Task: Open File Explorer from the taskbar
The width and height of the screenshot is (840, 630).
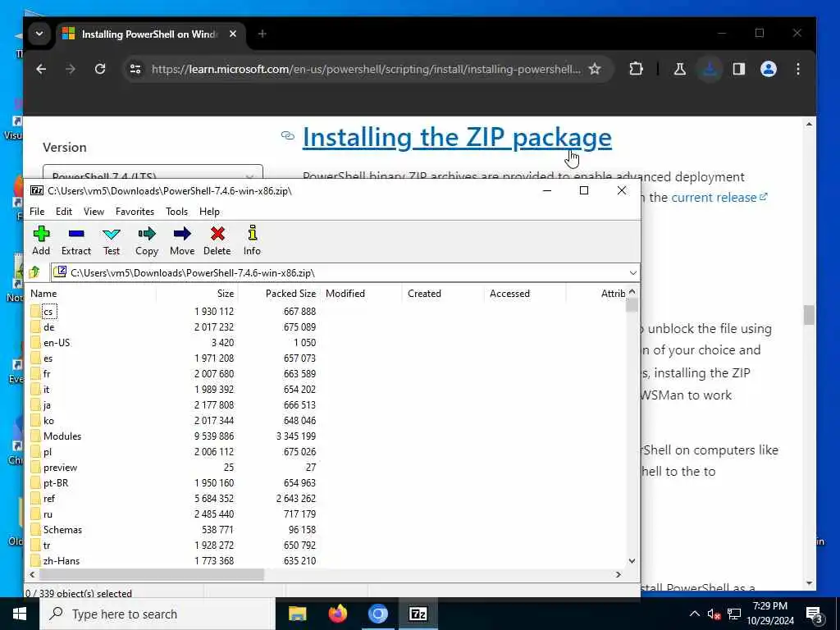Action: coord(297,614)
